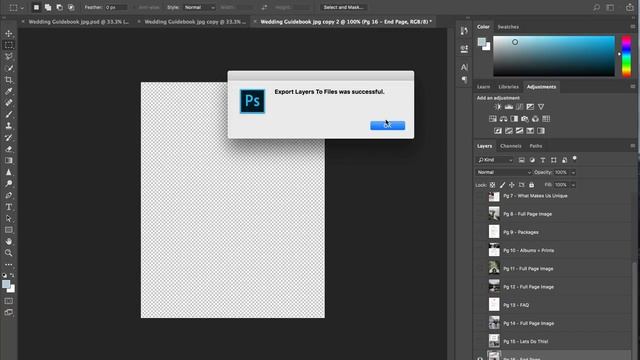Enable Add to Selection mode
The width and height of the screenshot is (640, 360).
click(x=48, y=7)
